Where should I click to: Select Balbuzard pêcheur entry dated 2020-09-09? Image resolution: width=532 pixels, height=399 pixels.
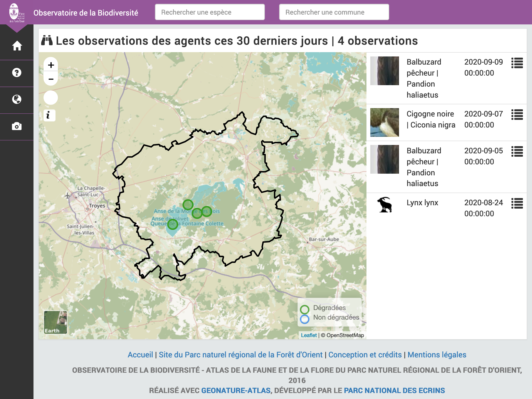click(x=424, y=78)
